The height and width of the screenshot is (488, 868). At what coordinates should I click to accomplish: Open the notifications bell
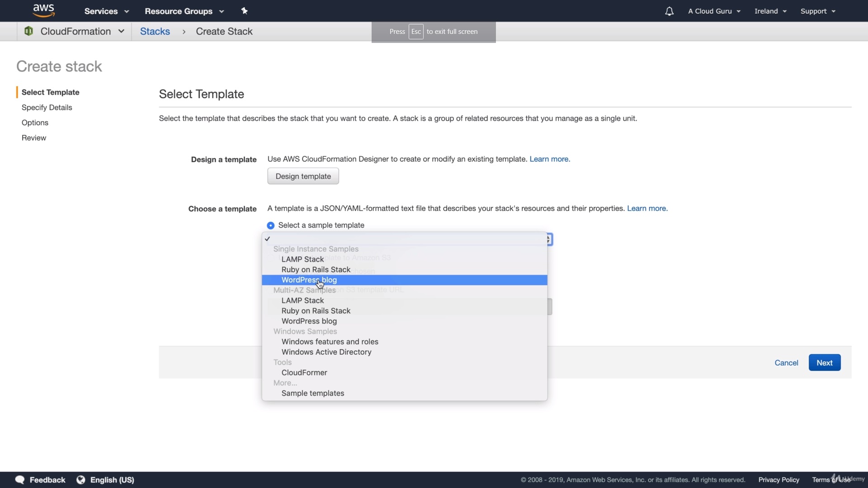click(669, 11)
